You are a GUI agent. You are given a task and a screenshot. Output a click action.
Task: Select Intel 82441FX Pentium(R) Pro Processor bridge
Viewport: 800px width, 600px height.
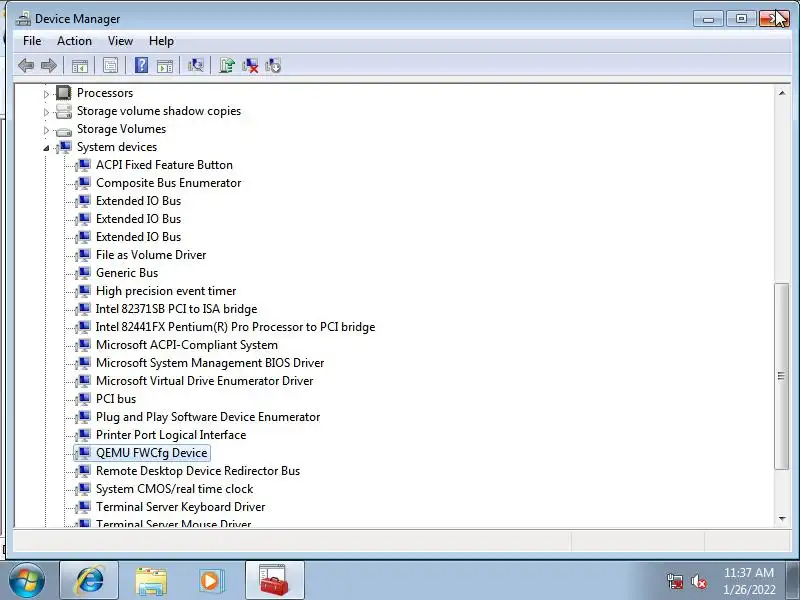tap(235, 327)
